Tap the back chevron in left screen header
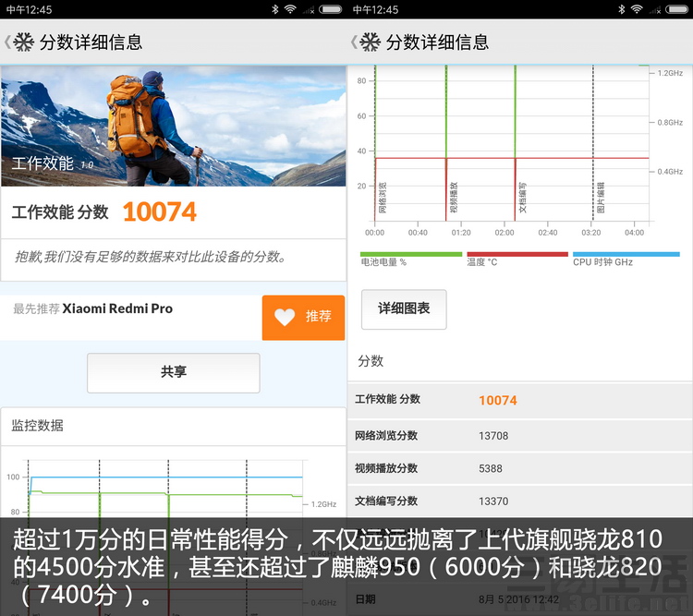This screenshot has height=616, width=693. click(x=7, y=42)
